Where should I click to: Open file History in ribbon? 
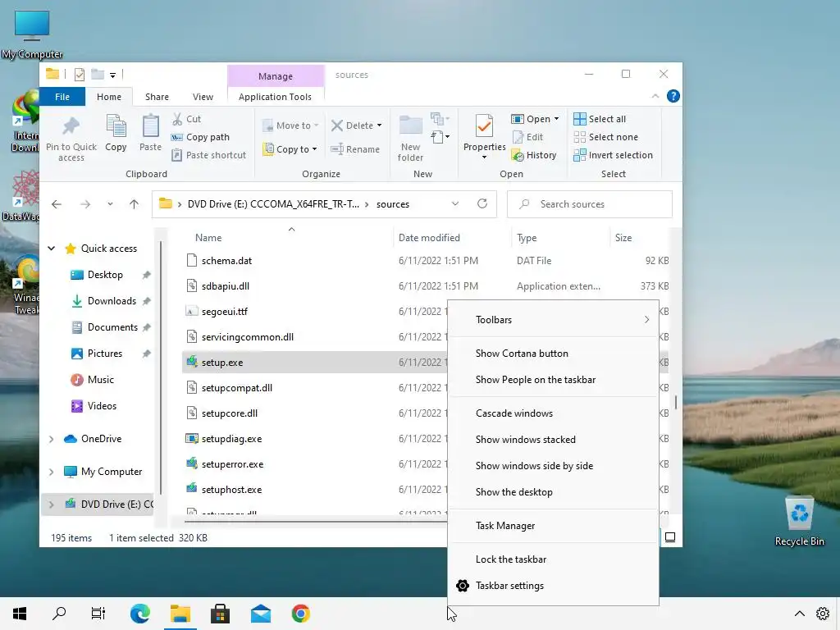pos(534,155)
